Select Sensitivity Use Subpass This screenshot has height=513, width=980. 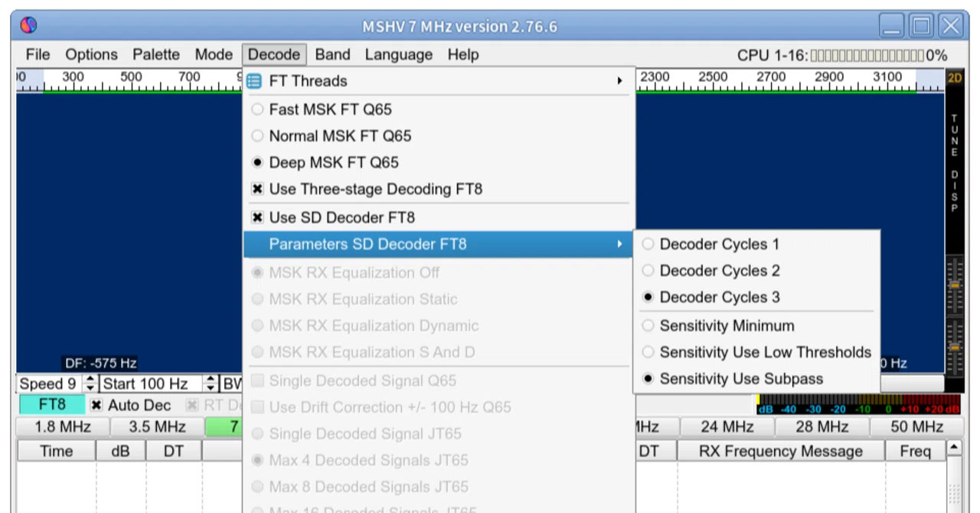pyautogui.click(x=756, y=379)
